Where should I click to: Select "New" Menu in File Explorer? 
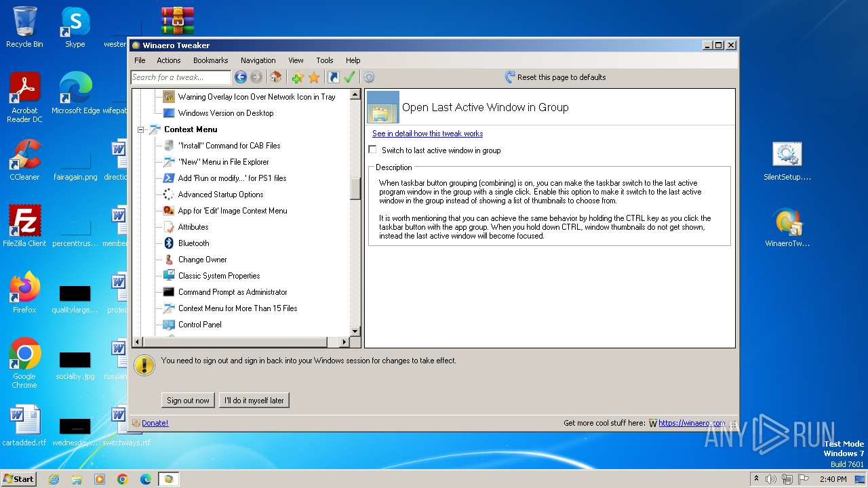(x=224, y=162)
